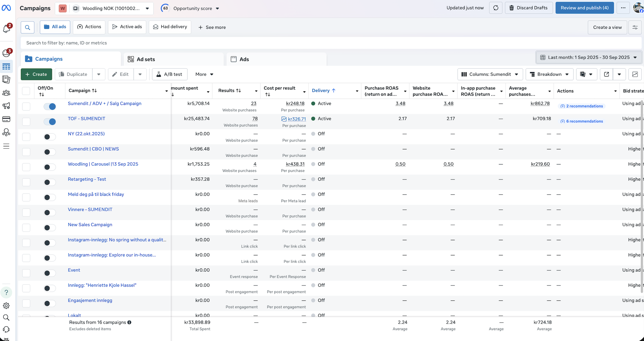This screenshot has width=644, height=341.
Task: Click the refresh icon next to Updated just now
Action: [495, 8]
